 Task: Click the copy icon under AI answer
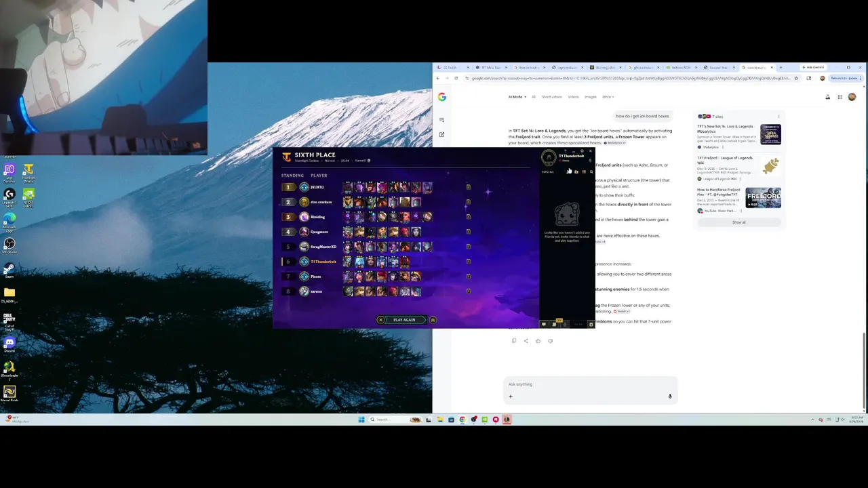click(x=514, y=341)
